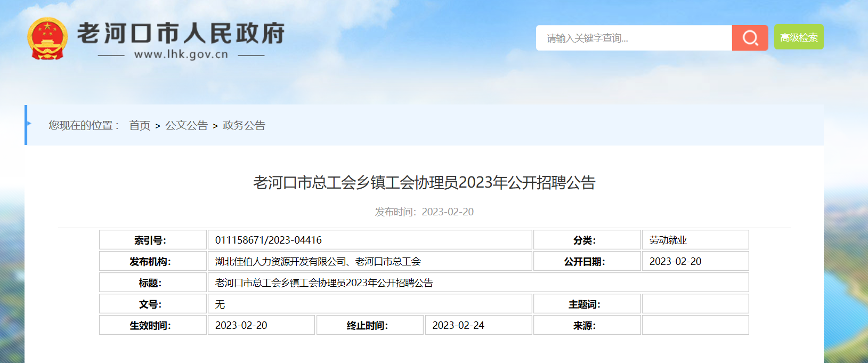Select the issuing organization value 湖北佳伯人力资源

[318, 261]
